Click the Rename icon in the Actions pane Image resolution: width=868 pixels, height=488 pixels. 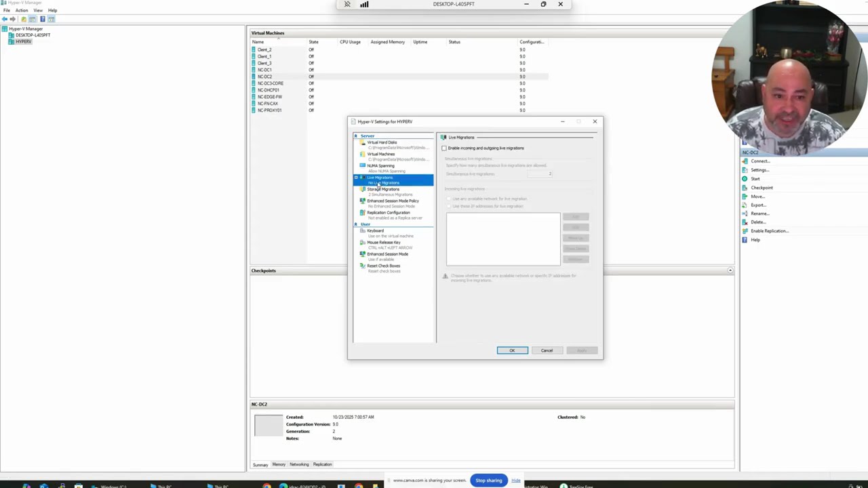point(745,213)
